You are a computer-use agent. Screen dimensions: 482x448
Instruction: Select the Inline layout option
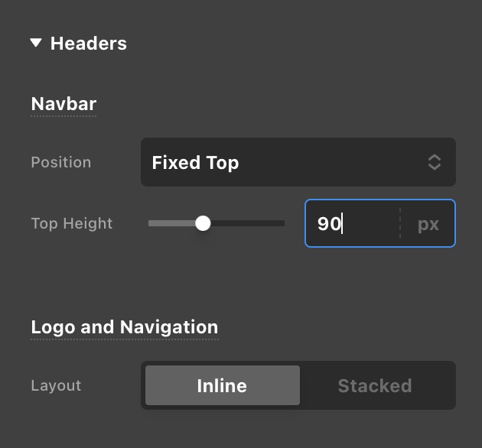click(x=222, y=385)
